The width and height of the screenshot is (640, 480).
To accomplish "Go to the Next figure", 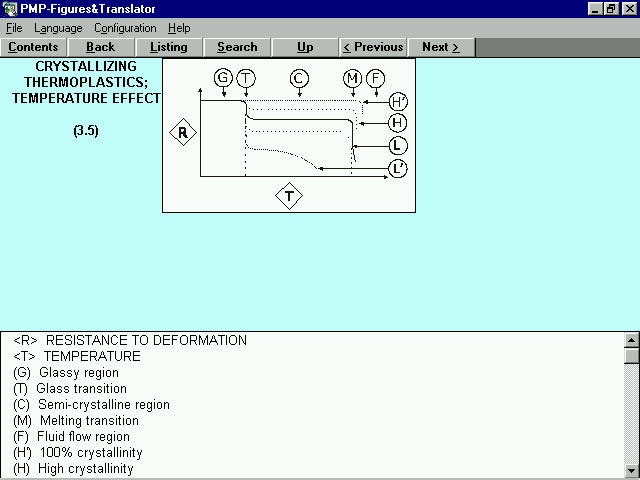I will click(440, 47).
